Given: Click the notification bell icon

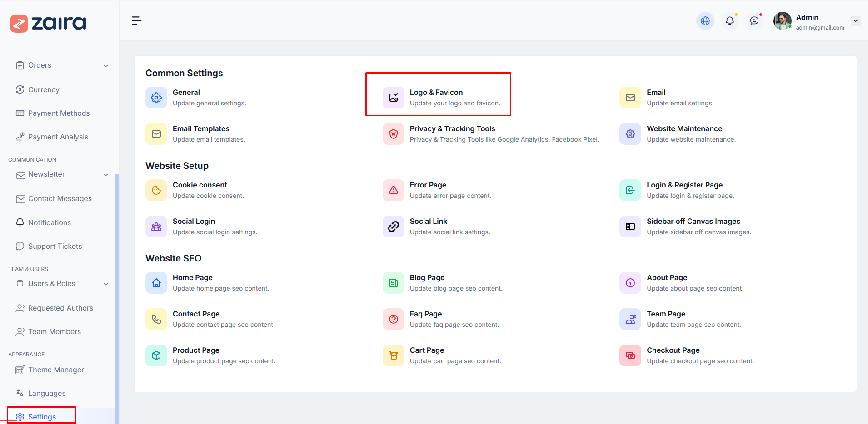Looking at the screenshot, I should [x=730, y=20].
